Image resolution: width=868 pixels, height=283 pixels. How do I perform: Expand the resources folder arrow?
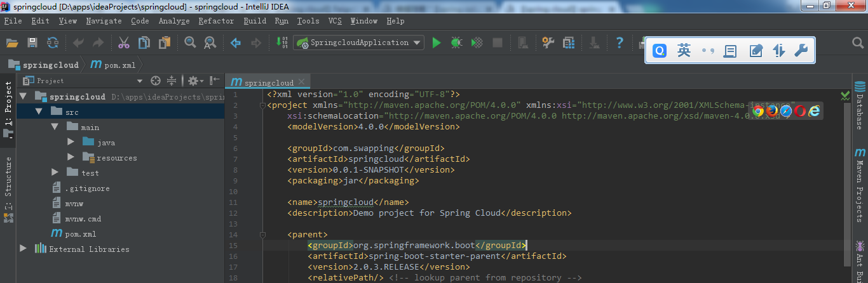[71, 157]
